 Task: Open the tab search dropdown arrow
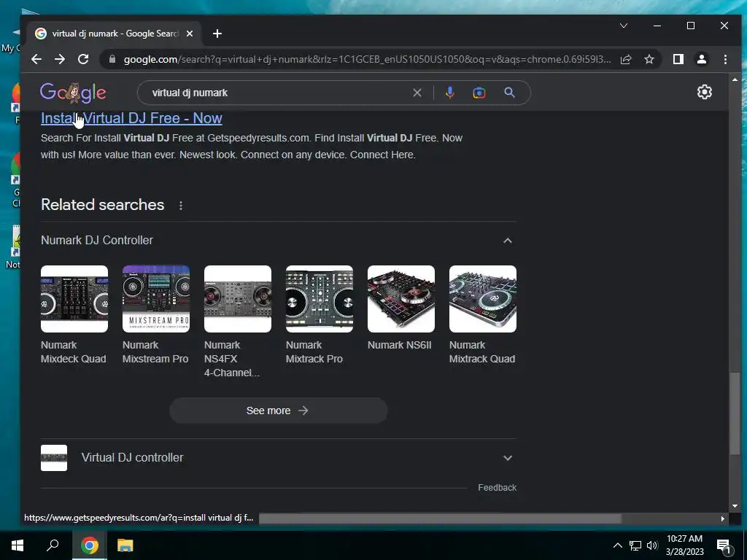624,26
